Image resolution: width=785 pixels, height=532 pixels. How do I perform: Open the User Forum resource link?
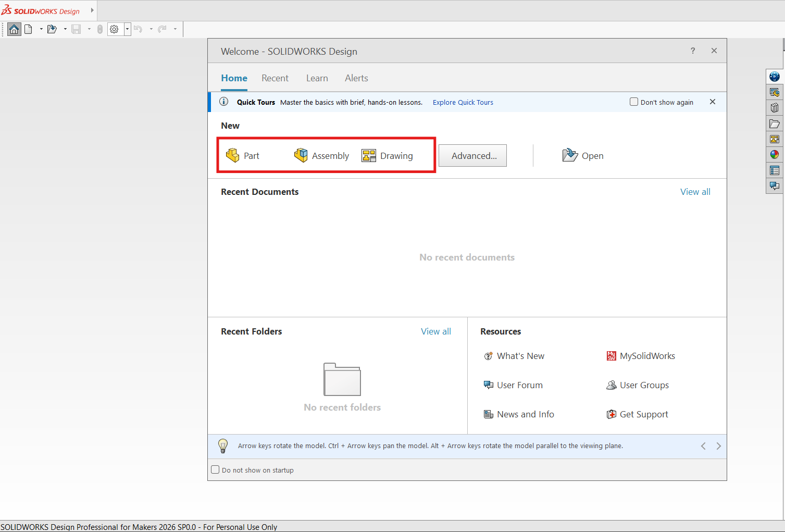pos(513,385)
